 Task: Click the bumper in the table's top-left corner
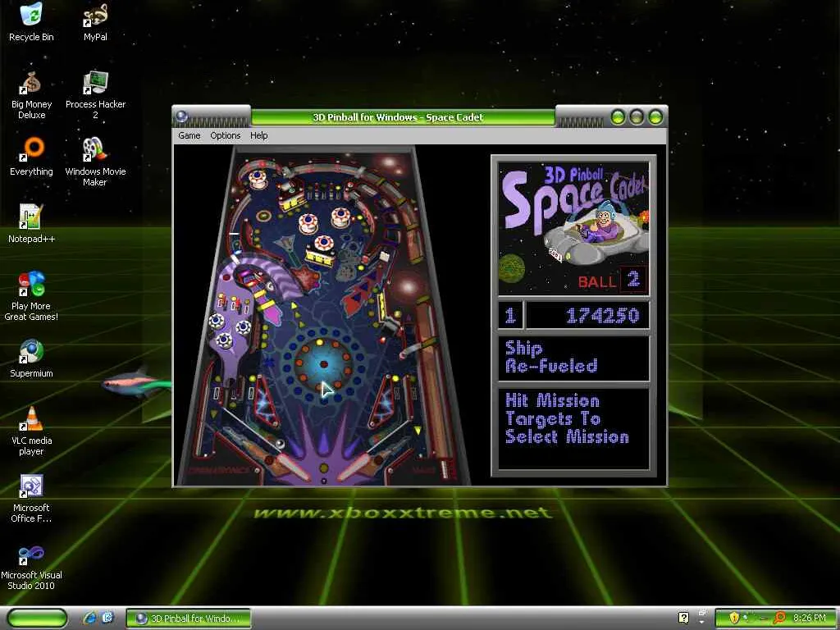[x=258, y=178]
